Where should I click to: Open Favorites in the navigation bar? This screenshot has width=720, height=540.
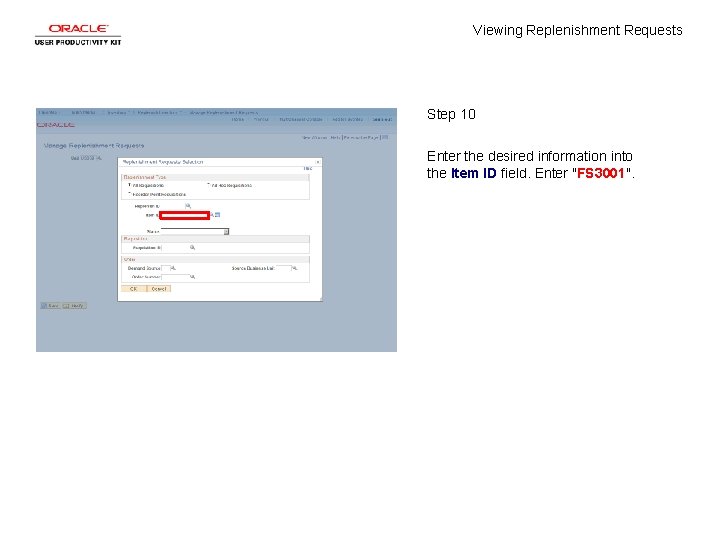click(48, 112)
